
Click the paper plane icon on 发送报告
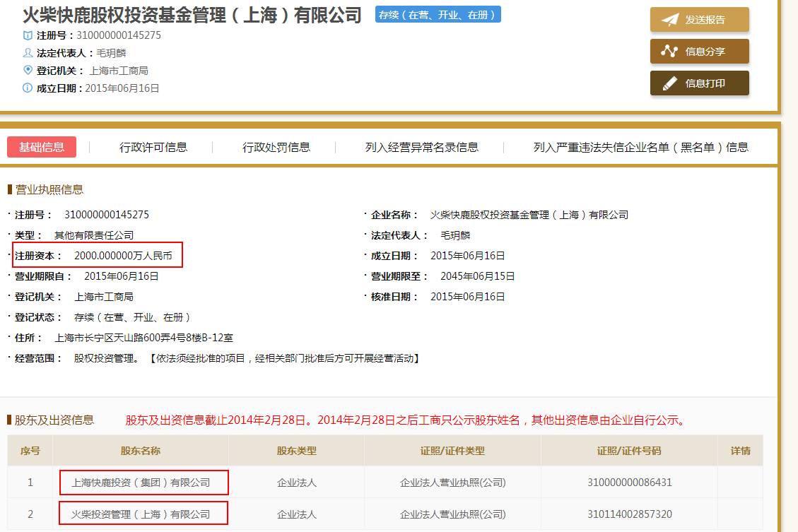pyautogui.click(x=670, y=19)
